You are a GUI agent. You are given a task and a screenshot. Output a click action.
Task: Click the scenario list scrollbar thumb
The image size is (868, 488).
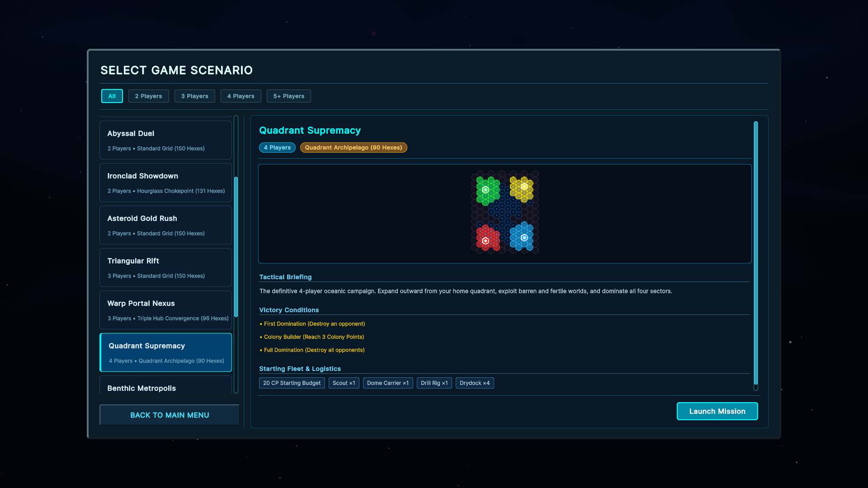coord(236,247)
